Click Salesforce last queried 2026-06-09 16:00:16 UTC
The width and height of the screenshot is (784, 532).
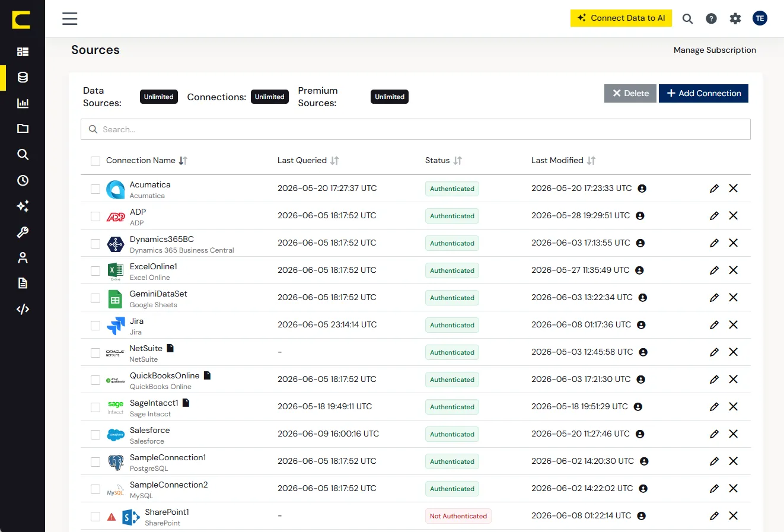click(x=328, y=434)
